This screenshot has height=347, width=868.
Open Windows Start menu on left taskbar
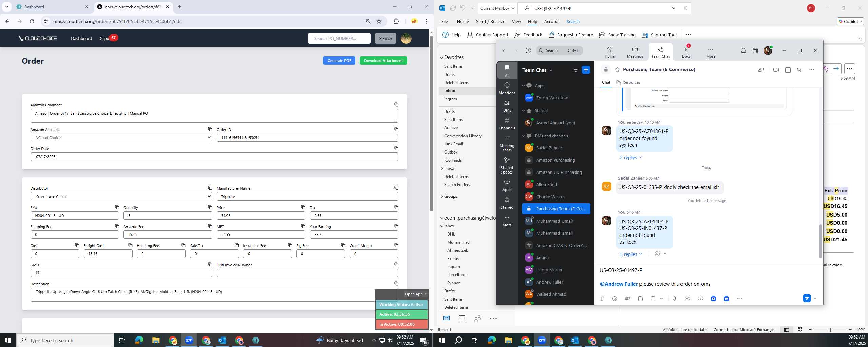(x=8, y=340)
